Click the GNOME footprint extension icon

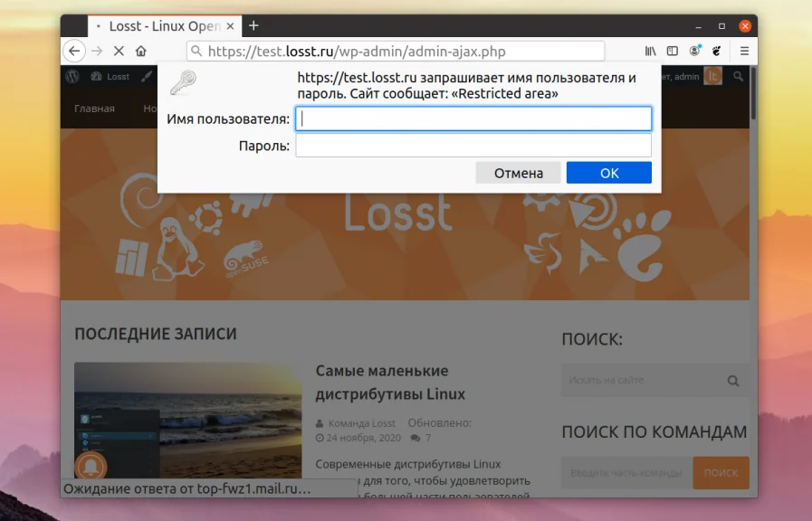(718, 51)
